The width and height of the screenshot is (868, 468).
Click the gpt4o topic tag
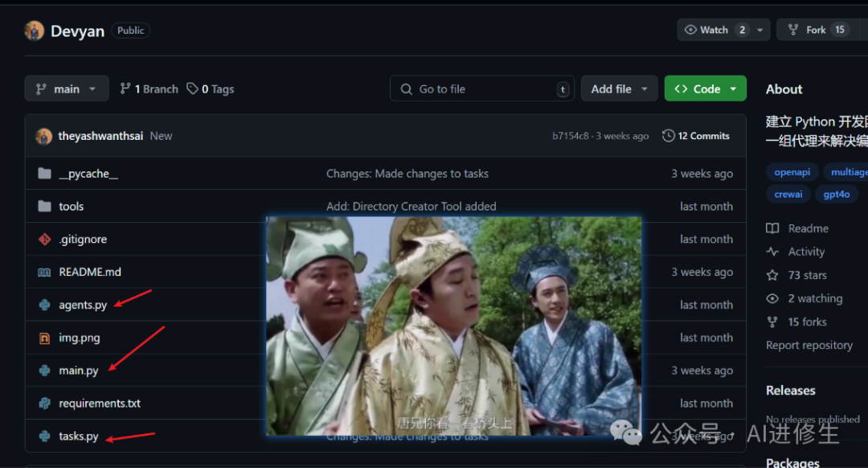[837, 194]
